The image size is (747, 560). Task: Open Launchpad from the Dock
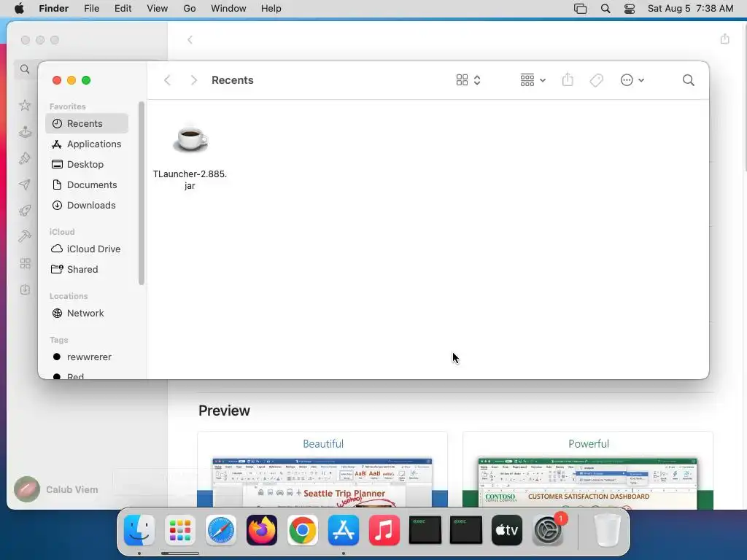point(180,530)
